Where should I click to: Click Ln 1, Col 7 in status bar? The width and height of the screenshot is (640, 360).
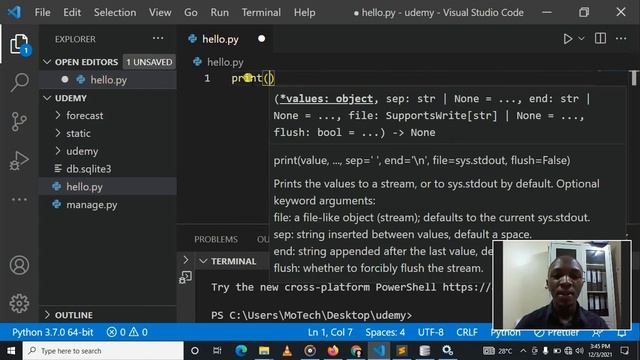(x=330, y=332)
